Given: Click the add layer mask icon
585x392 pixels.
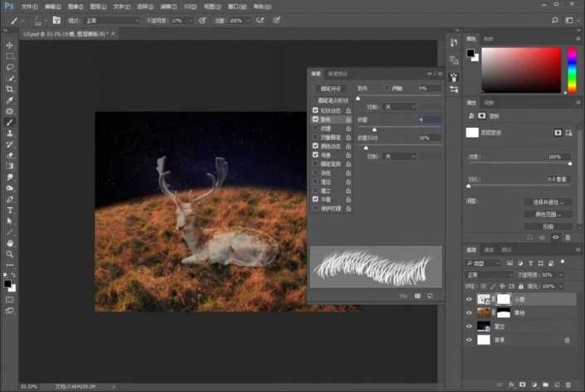Looking at the screenshot, I should (523, 384).
